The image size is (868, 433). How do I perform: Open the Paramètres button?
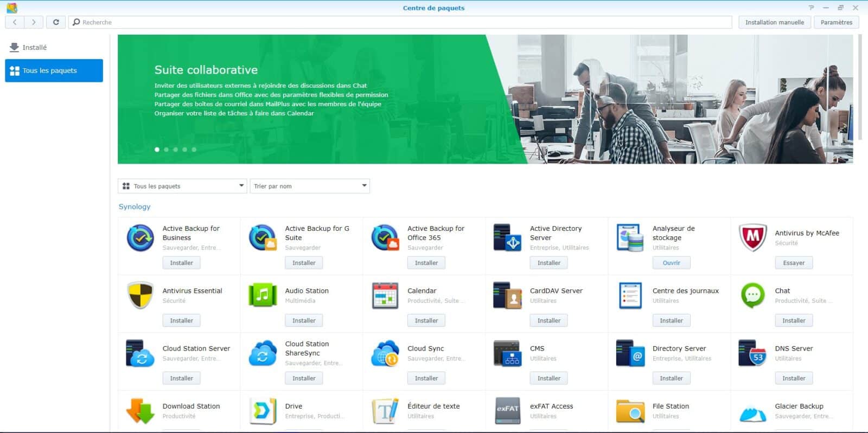(x=836, y=22)
